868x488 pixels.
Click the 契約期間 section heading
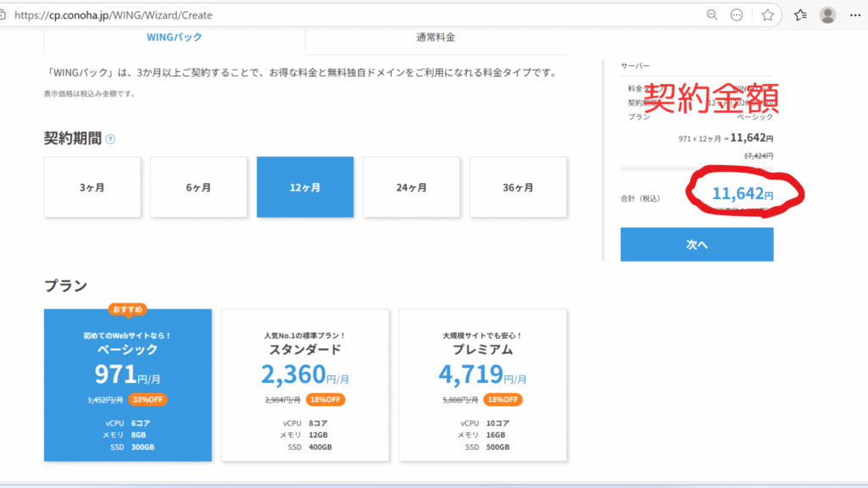(x=73, y=138)
